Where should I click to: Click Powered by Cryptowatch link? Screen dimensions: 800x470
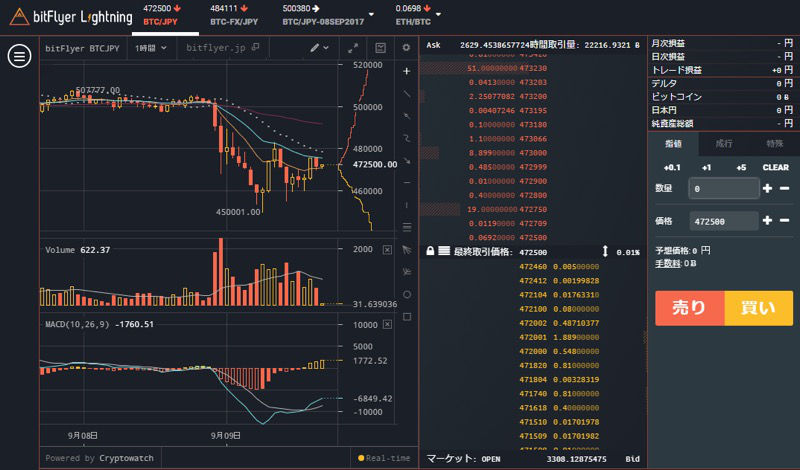[x=99, y=458]
